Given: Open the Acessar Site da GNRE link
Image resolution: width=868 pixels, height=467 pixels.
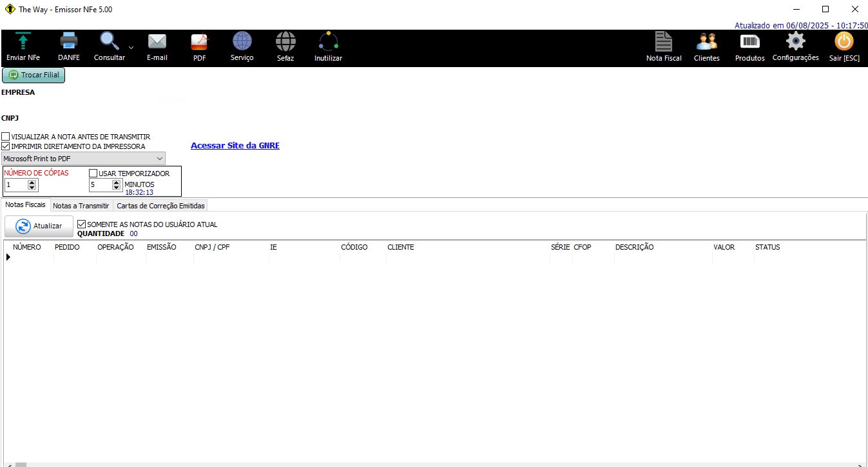Looking at the screenshot, I should pos(235,146).
